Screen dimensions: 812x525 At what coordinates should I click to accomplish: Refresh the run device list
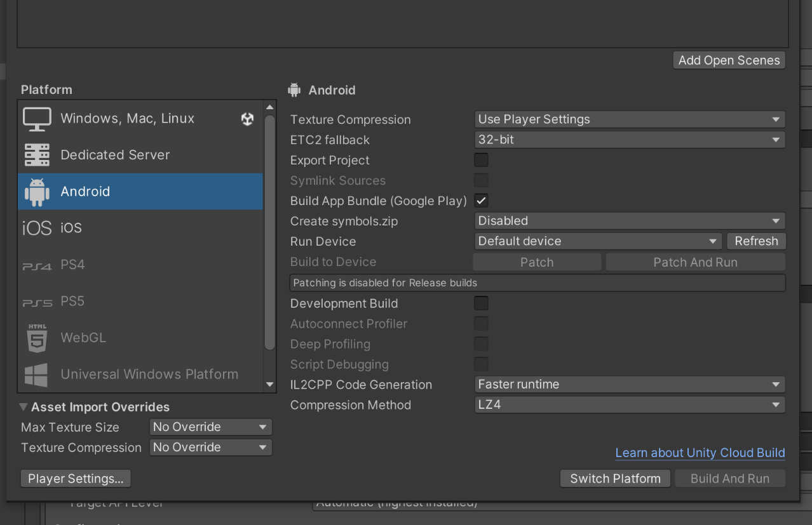tap(756, 241)
